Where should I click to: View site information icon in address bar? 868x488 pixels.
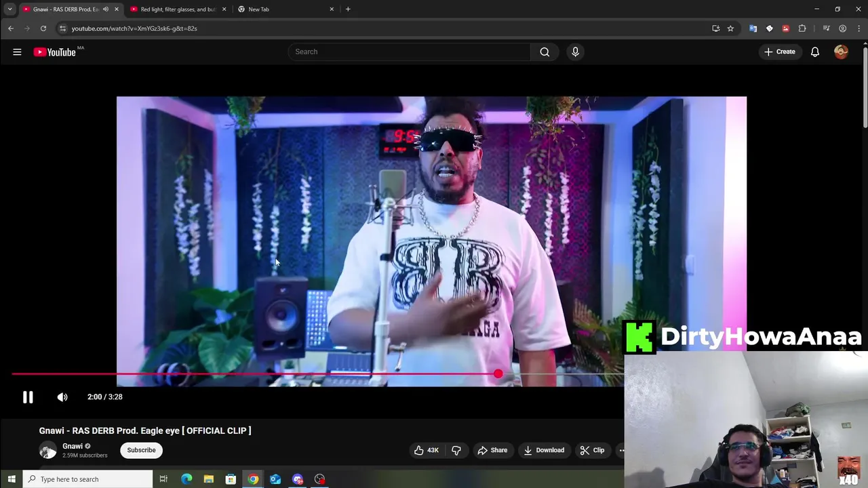[x=62, y=28]
